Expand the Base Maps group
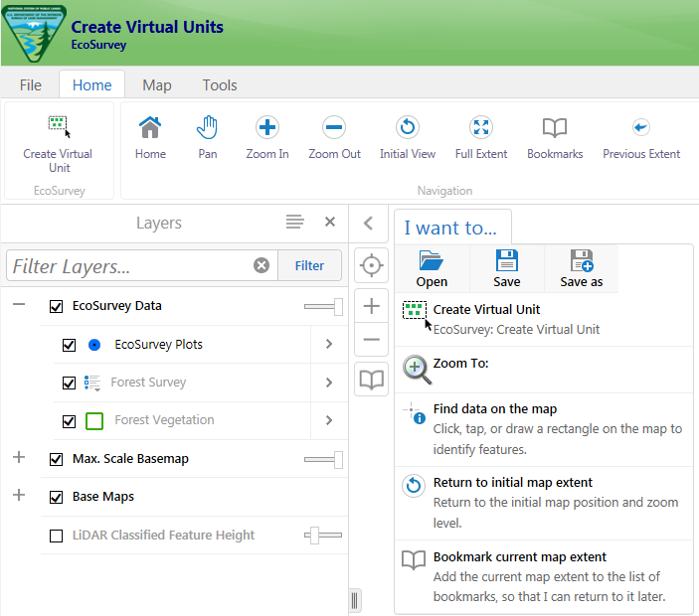 click(x=19, y=495)
